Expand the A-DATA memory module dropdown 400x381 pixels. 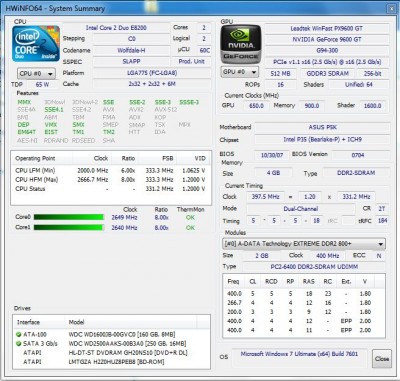pyautogui.click(x=304, y=244)
